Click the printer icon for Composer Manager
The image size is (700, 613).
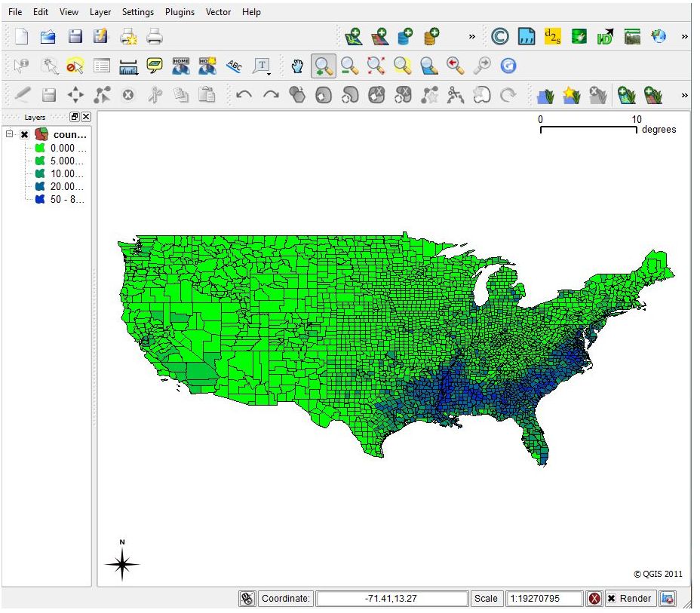pos(155,37)
